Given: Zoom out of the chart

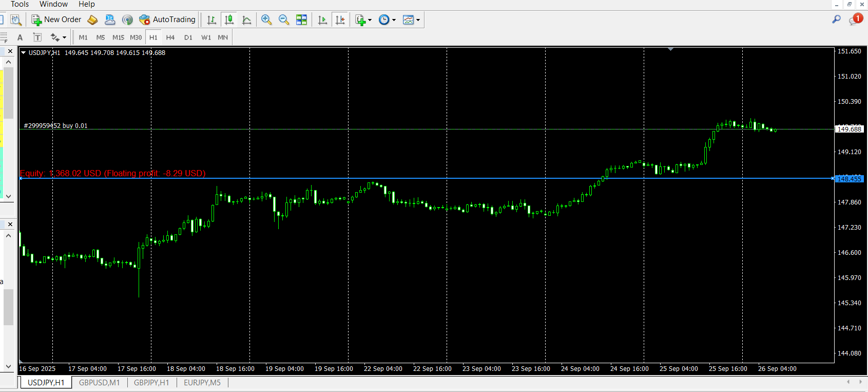Looking at the screenshot, I should [x=284, y=20].
